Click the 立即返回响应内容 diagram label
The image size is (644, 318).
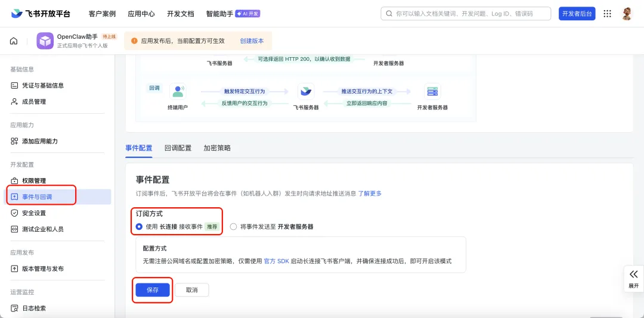pyautogui.click(x=367, y=104)
